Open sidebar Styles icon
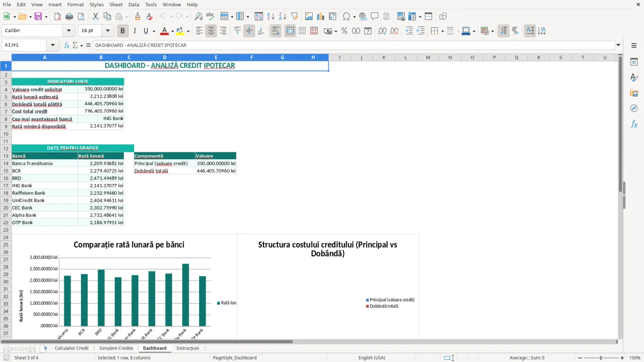The image size is (644, 362). [634, 77]
